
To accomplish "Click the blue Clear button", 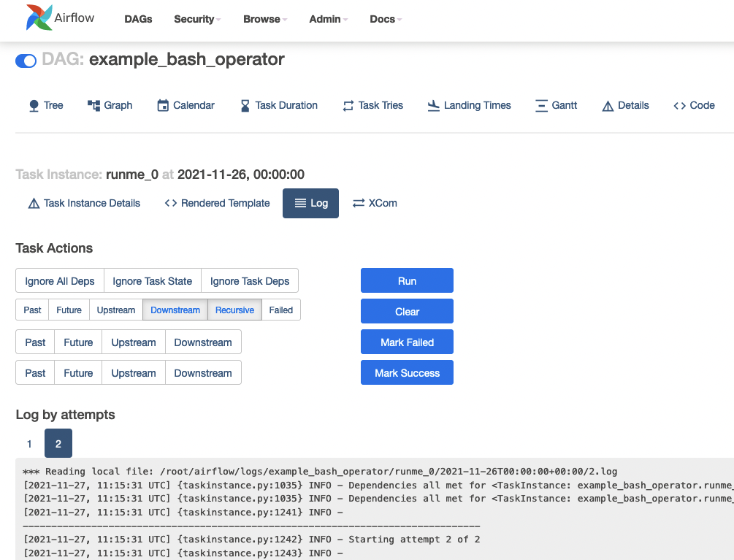I will [407, 312].
